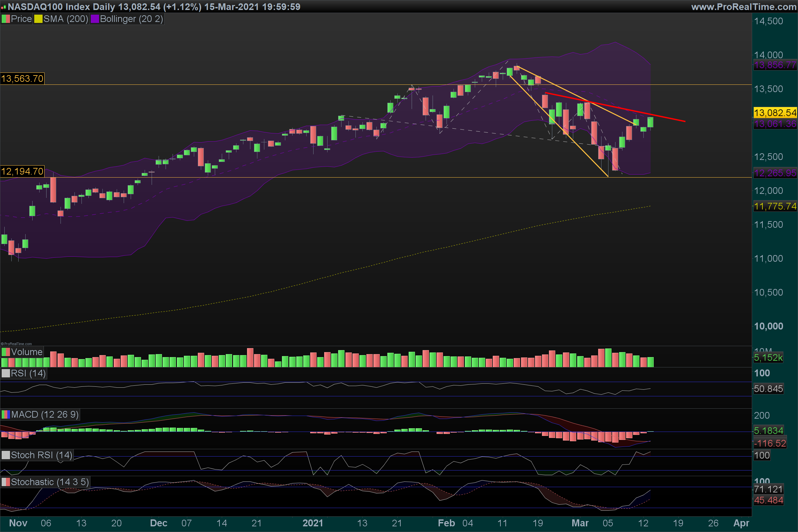Click the MACD (12 26 9) panel icon

[x=6, y=414]
